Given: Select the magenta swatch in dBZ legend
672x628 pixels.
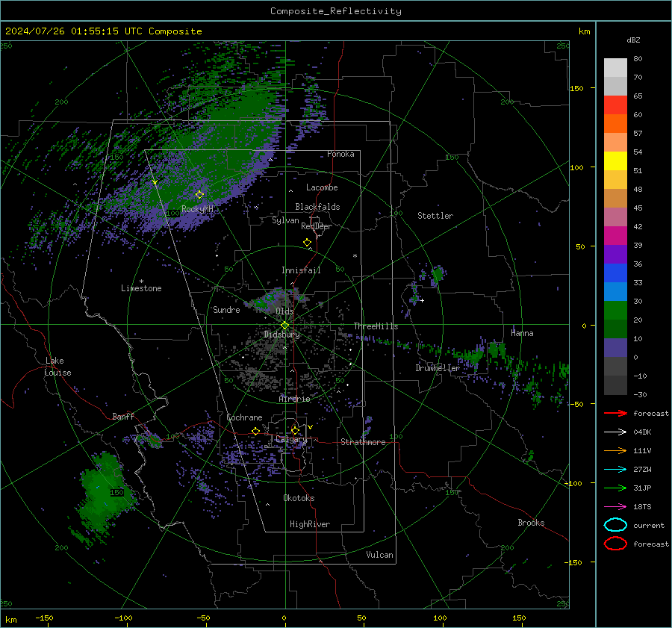Looking at the screenshot, I should (x=615, y=236).
